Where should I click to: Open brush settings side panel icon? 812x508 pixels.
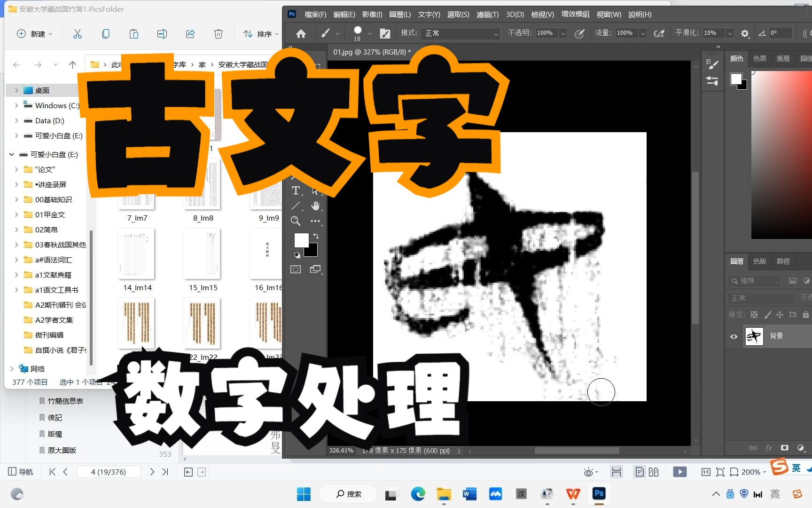pos(712,64)
